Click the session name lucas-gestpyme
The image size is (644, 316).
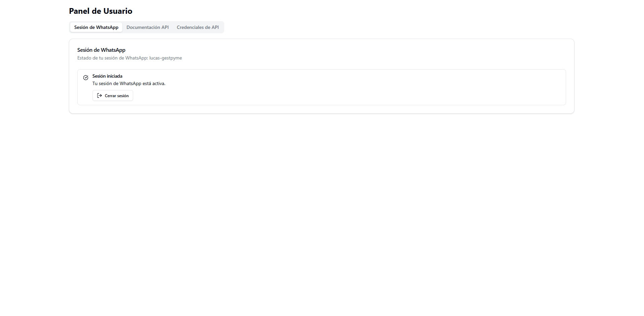click(165, 58)
